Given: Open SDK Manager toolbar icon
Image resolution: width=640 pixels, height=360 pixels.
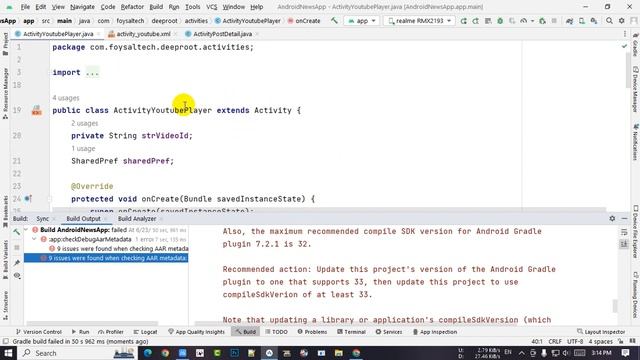Looking at the screenshot, I should [x=594, y=21].
